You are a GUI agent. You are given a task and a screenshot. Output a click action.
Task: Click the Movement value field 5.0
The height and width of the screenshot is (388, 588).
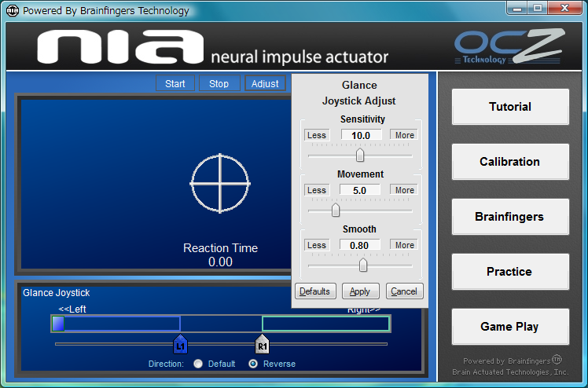pos(360,190)
